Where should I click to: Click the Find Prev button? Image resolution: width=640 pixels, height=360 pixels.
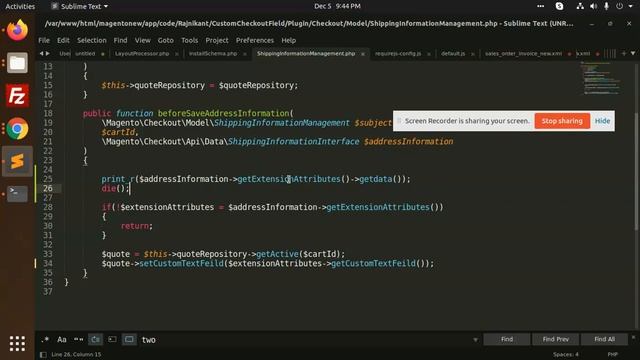556,339
